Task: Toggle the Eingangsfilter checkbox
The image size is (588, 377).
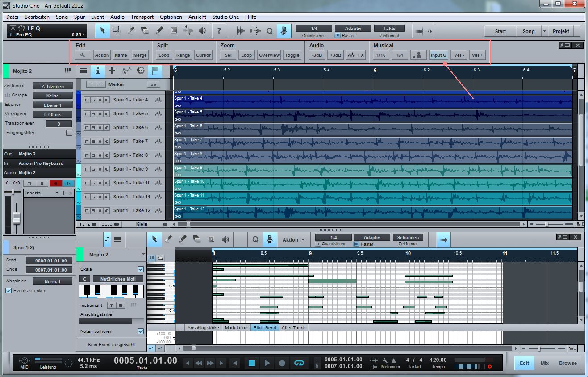Action: [x=69, y=133]
